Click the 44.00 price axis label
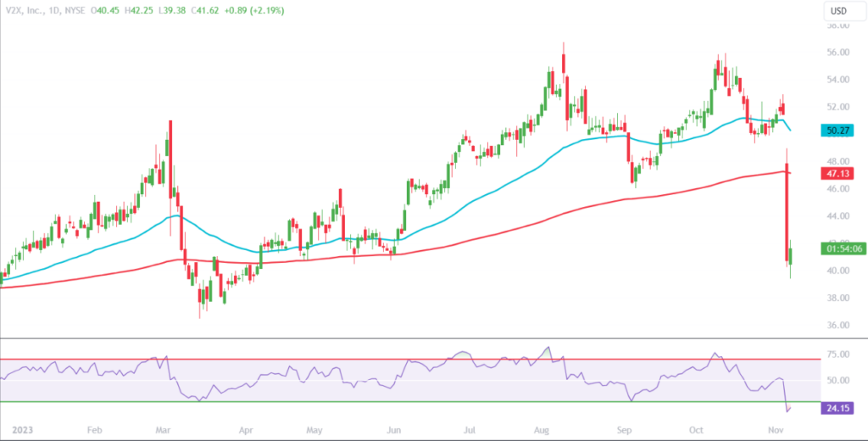 point(837,216)
